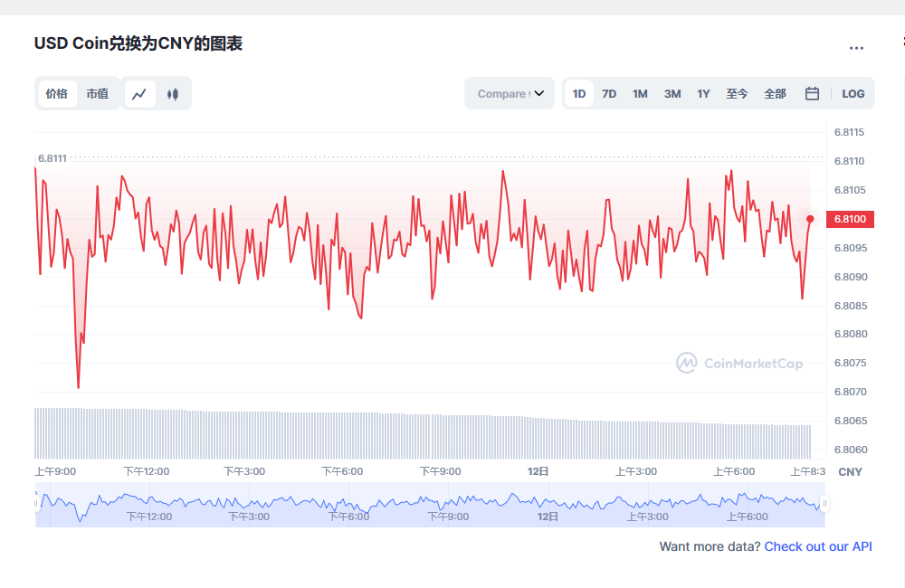Open the three-dot more options menu
This screenshot has width=905, height=588.
pyautogui.click(x=856, y=48)
